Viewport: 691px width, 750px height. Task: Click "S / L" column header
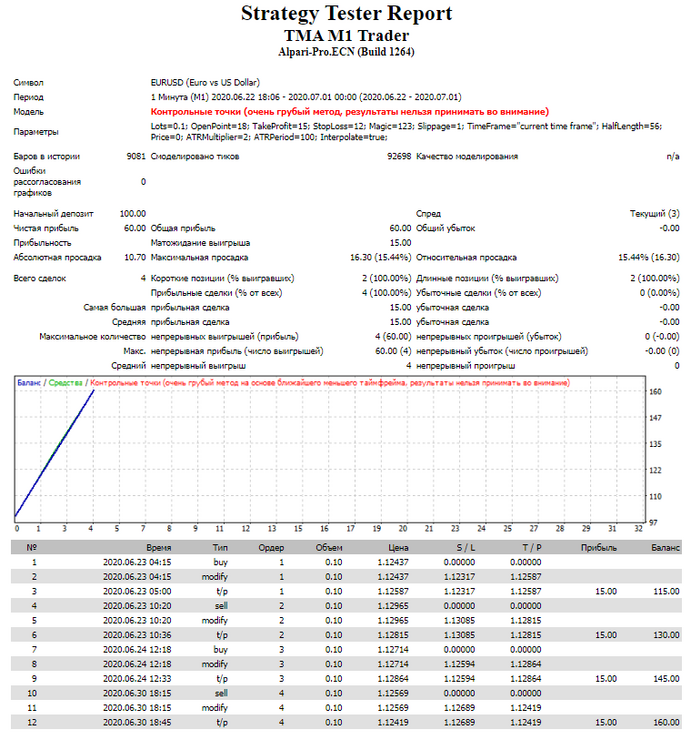[466, 548]
